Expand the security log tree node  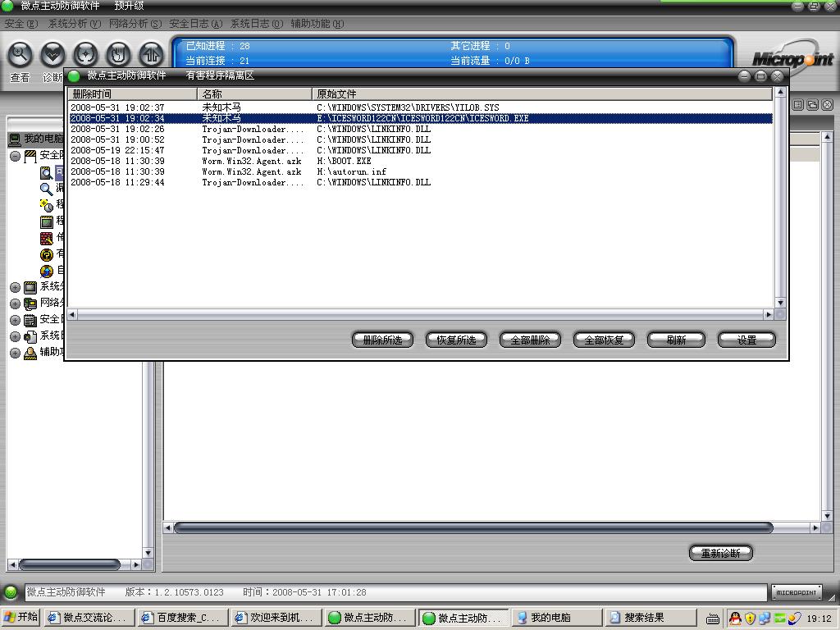point(15,321)
